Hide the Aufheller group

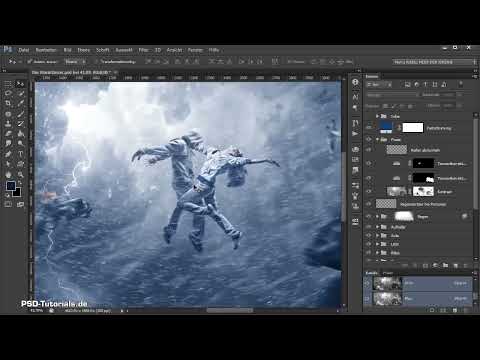click(x=369, y=227)
